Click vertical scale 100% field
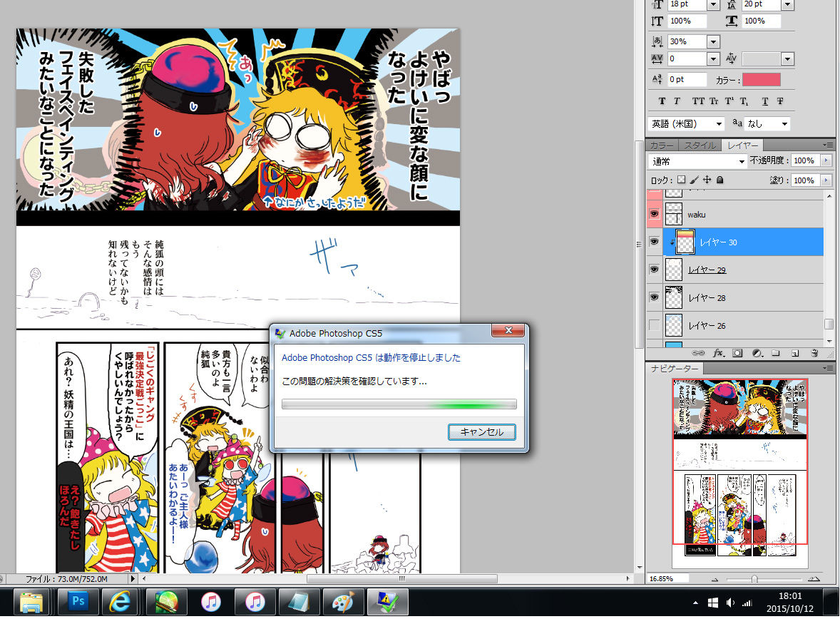Screen dimensions: 840x619 [687, 21]
